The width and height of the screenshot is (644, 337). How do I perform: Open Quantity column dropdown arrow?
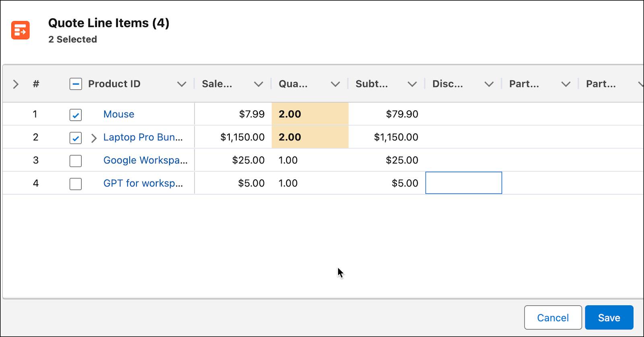click(x=335, y=84)
